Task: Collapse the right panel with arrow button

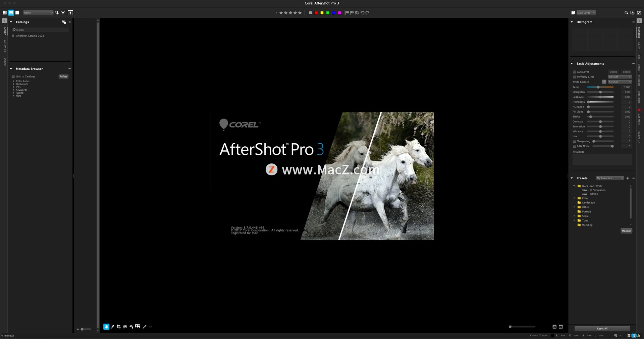Action: pos(639,21)
